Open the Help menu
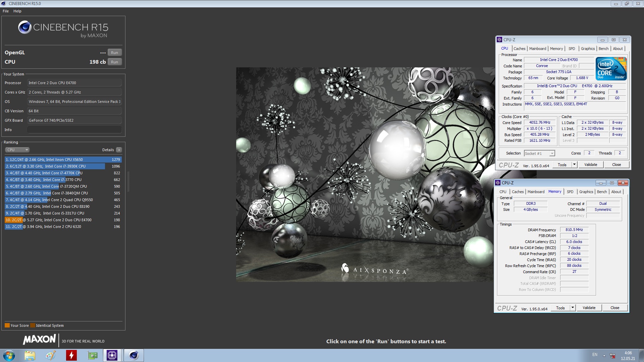Image resolution: width=644 pixels, height=362 pixels. pos(17,11)
